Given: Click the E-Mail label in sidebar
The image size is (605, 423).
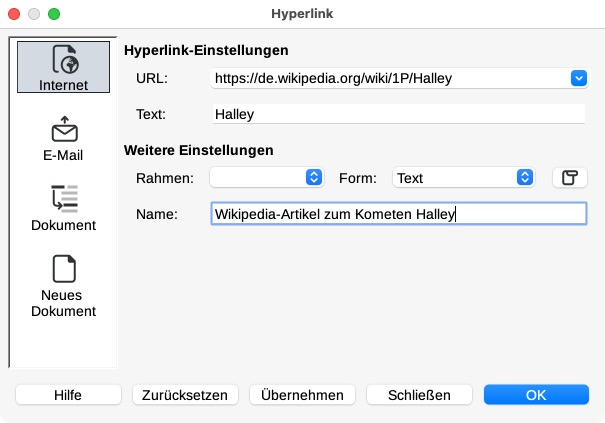Looking at the screenshot, I should (63, 155).
